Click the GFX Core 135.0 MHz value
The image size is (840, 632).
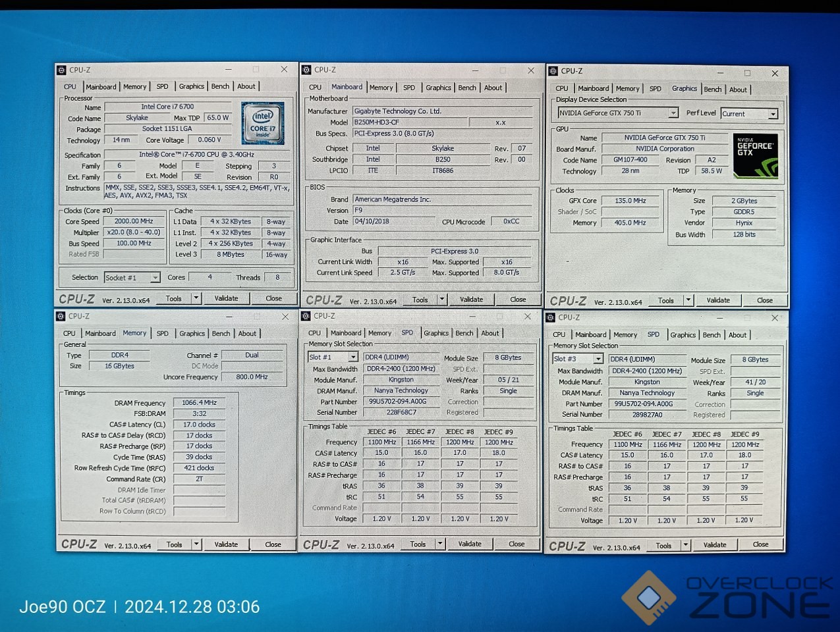pyautogui.click(x=630, y=201)
